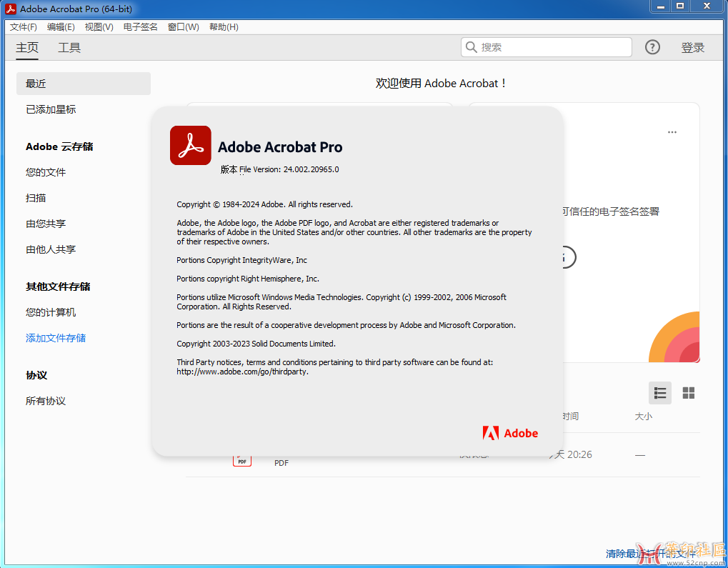728x568 pixels.
Task: Open the 编辑(E) menu
Action: pyautogui.click(x=61, y=27)
